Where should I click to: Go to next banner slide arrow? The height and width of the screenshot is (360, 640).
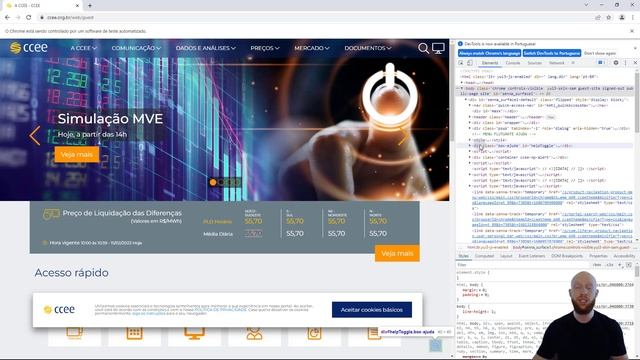403,136
